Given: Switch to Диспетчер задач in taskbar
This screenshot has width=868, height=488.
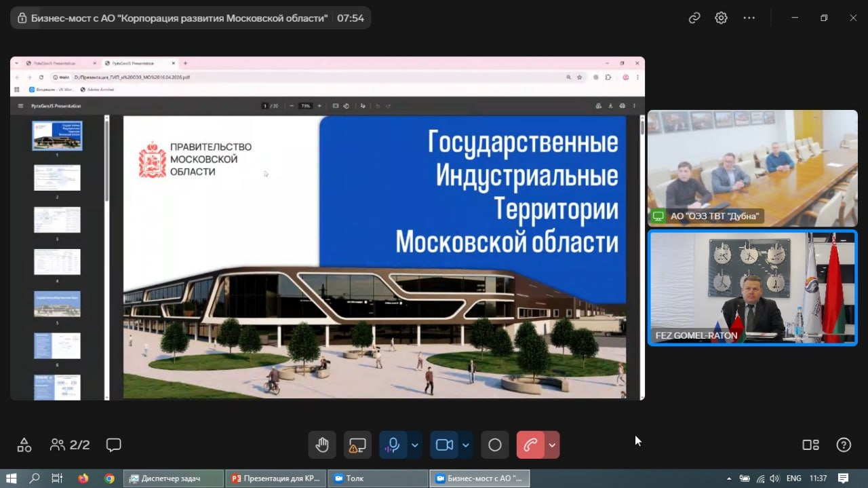Looking at the screenshot, I should 173,478.
